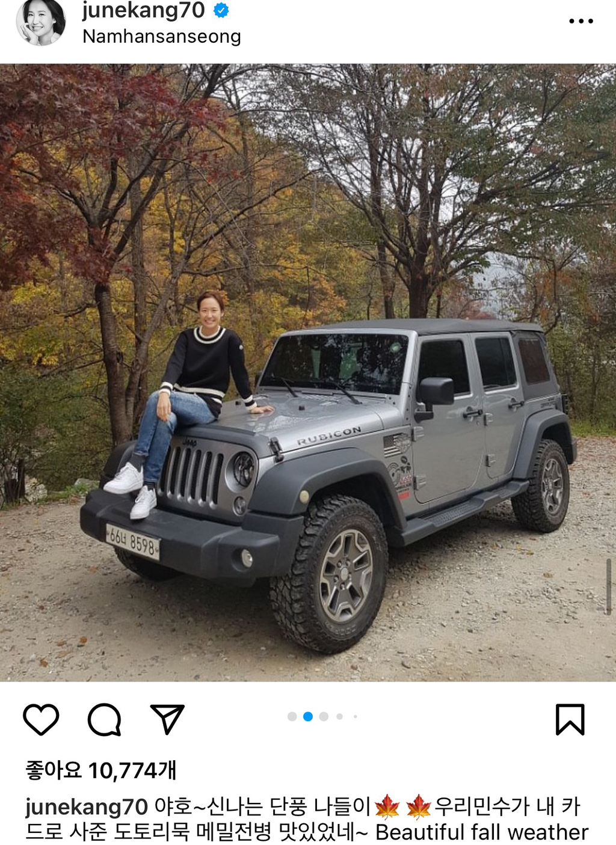The image size is (616, 845).
Task: Jump to the first carousel dot
Action: [x=292, y=716]
